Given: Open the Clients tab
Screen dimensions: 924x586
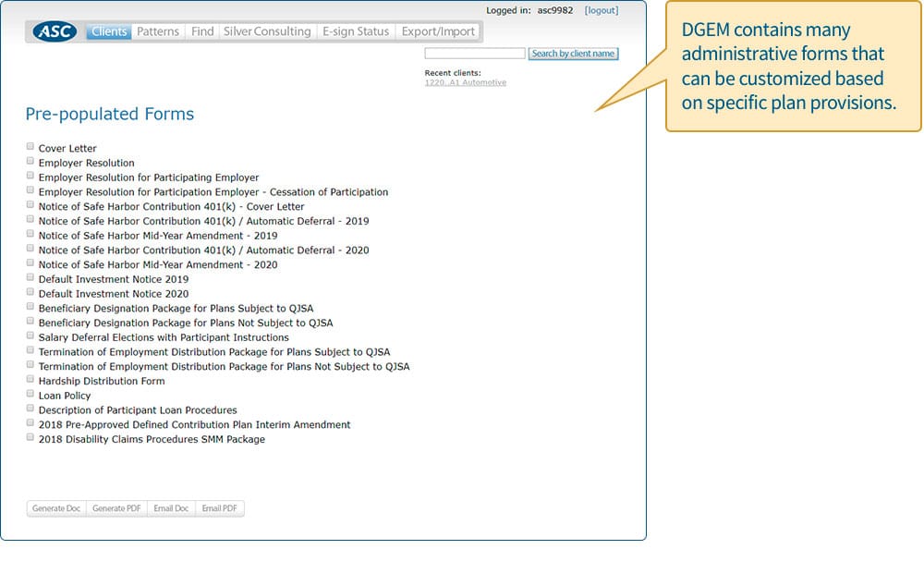Looking at the screenshot, I should click(x=109, y=31).
